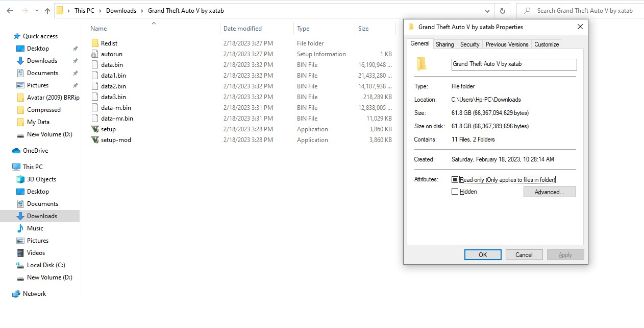
Task: Click the refresh button in address bar
Action: pyautogui.click(x=502, y=11)
